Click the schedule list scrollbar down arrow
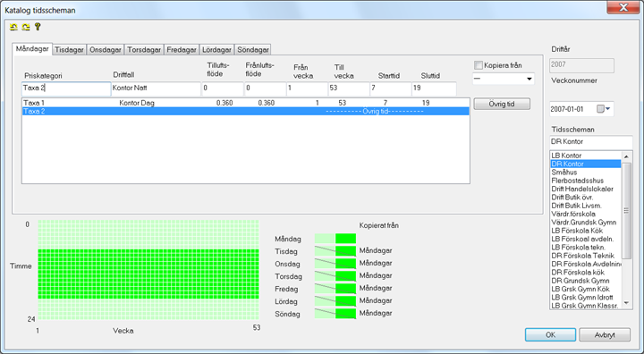 (x=626, y=303)
